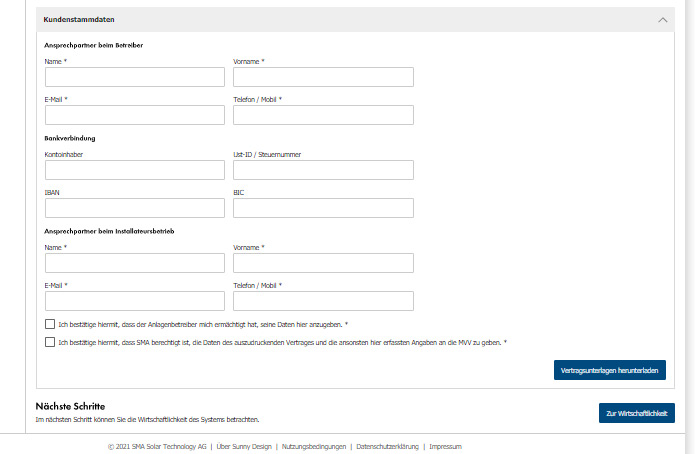Viewport: 695px width, 454px height.
Task: Focus the Installateursbetrieb Name field
Action: [135, 263]
